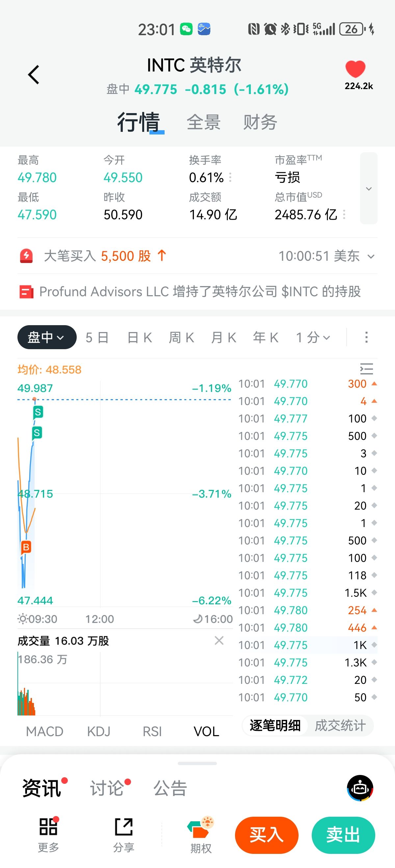Viewport: 395px width, 868px height.
Task: Toggle the red heart favorite icon
Action: pos(355,69)
